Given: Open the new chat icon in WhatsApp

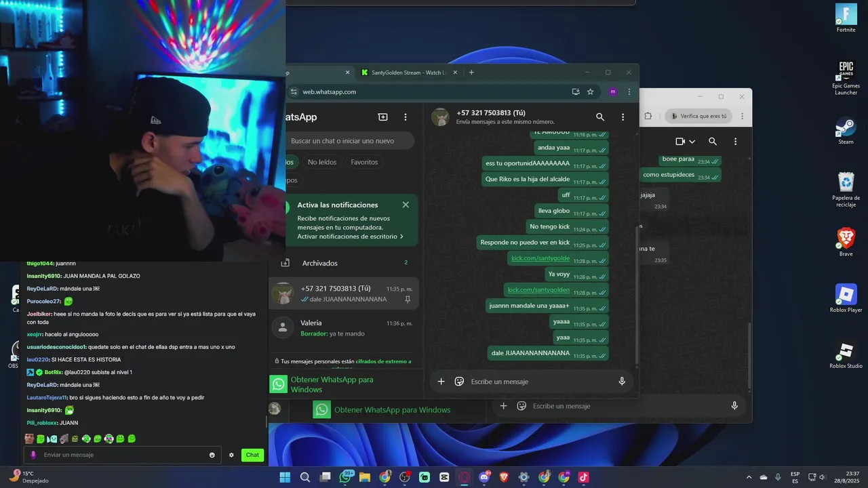Looking at the screenshot, I should pos(383,117).
